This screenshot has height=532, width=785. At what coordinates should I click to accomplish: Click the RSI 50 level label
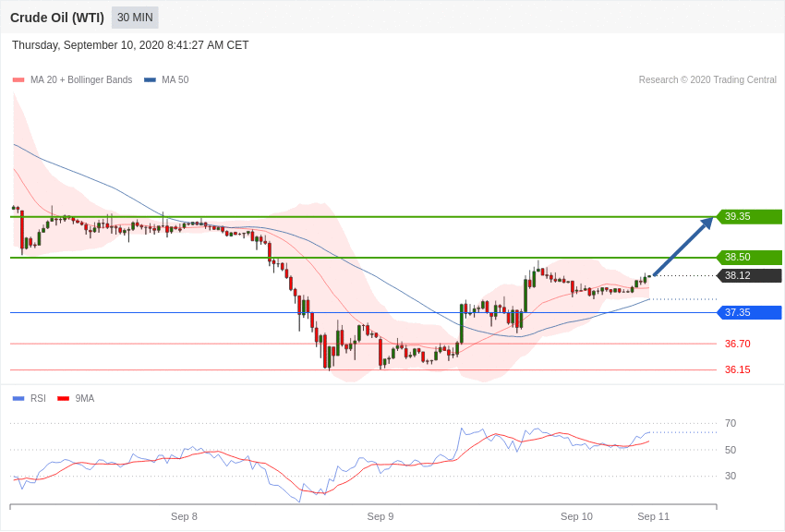point(731,450)
